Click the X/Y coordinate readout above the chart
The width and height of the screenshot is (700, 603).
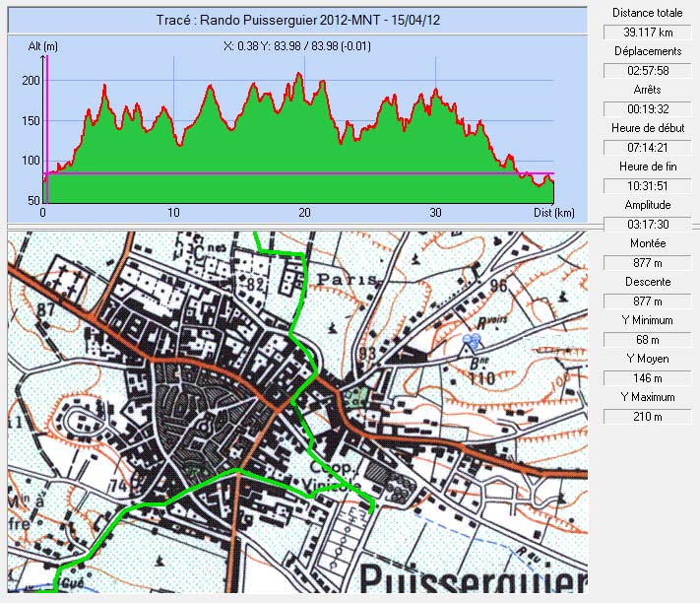click(x=297, y=44)
